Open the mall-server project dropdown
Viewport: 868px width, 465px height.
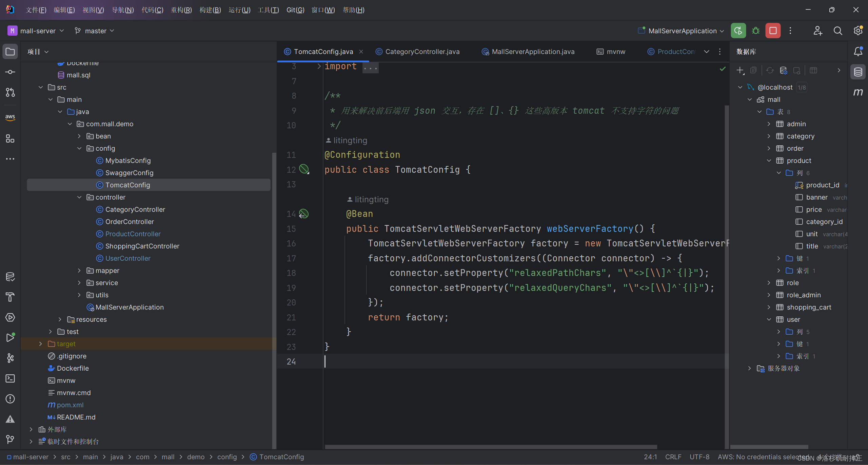[x=36, y=31]
